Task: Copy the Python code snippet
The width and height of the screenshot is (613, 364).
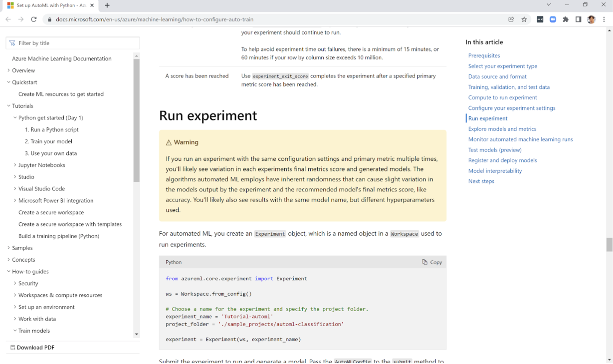Action: [x=432, y=262]
